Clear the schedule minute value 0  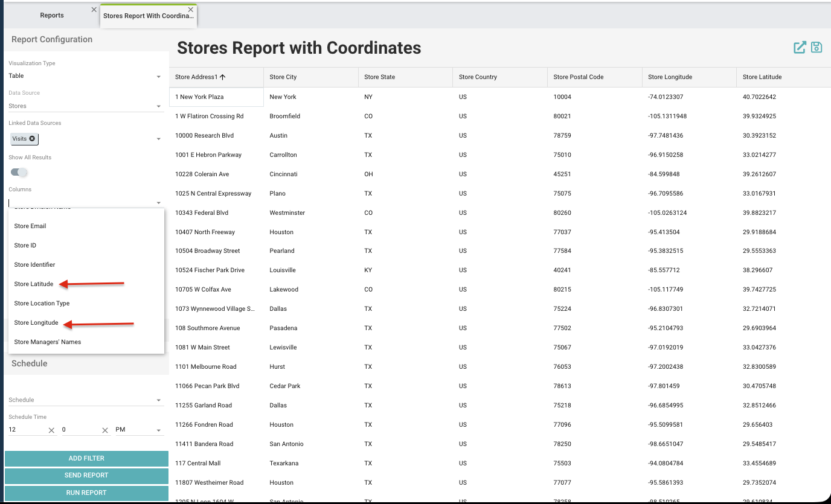105,430
